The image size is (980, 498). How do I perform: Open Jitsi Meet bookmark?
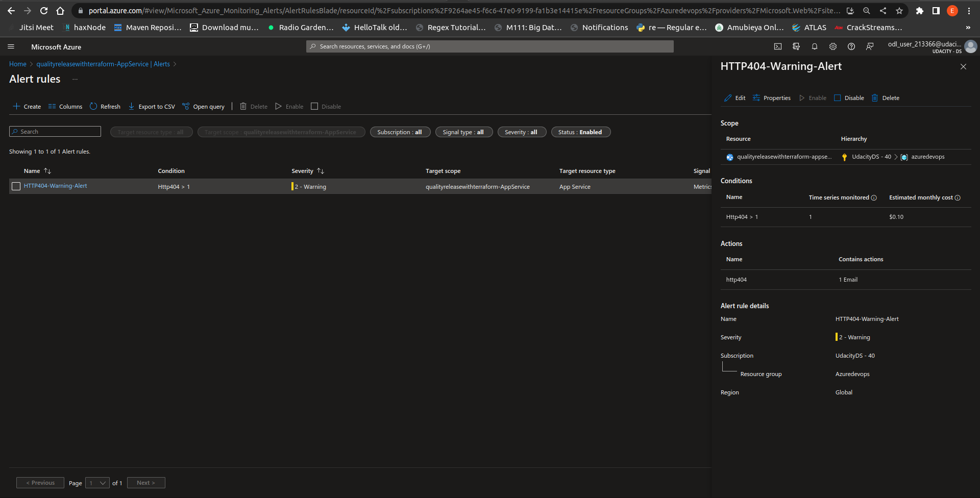click(x=31, y=28)
